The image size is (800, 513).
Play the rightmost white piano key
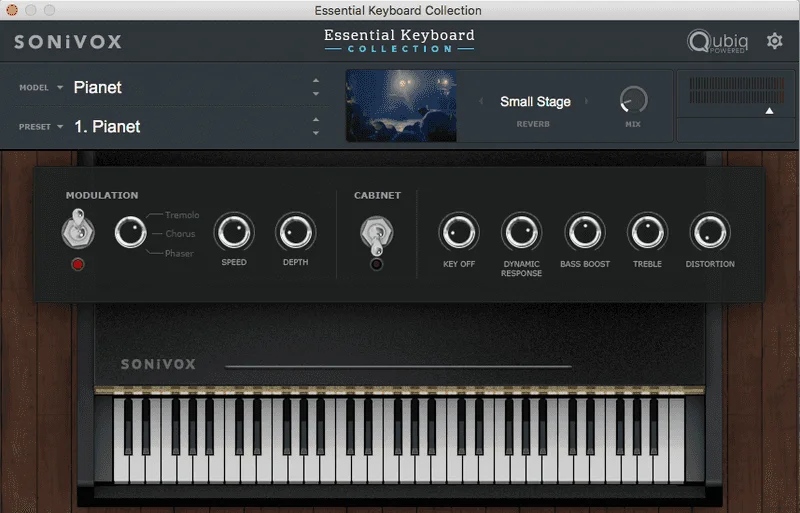click(677, 441)
